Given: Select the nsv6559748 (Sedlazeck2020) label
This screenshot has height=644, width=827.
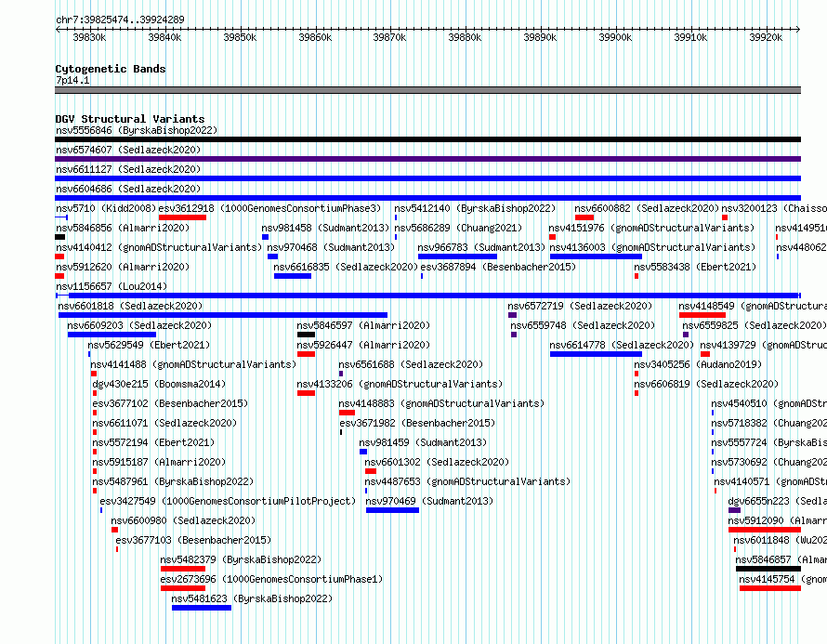Looking at the screenshot, I should coord(583,325).
